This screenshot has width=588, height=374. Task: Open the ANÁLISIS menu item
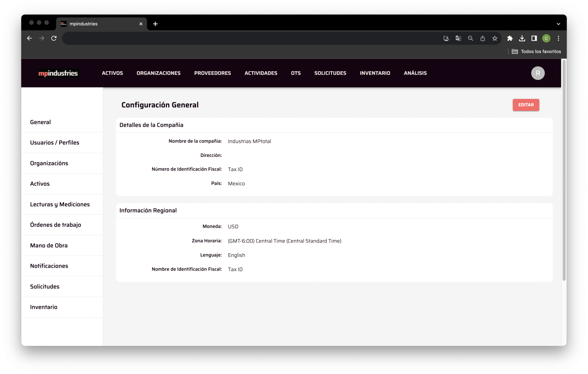(415, 73)
